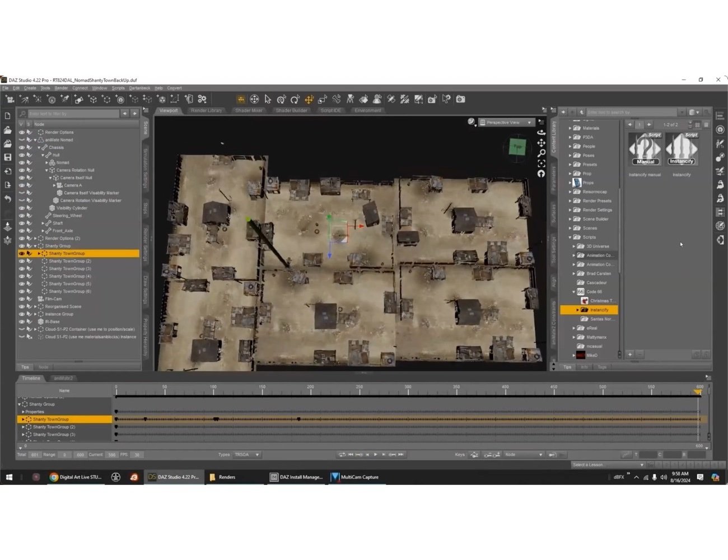Click the render camera icon at toolbar's end
728x560 pixels.
click(461, 99)
